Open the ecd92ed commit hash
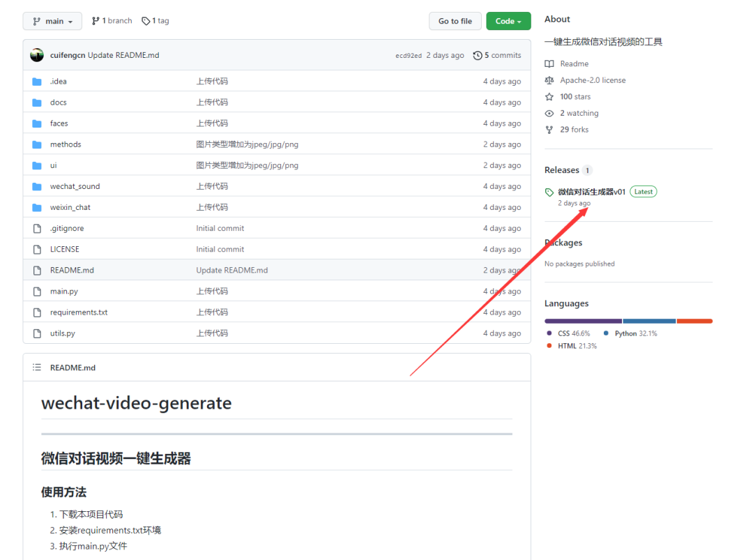Viewport: 753px width, 560px height. (x=408, y=56)
